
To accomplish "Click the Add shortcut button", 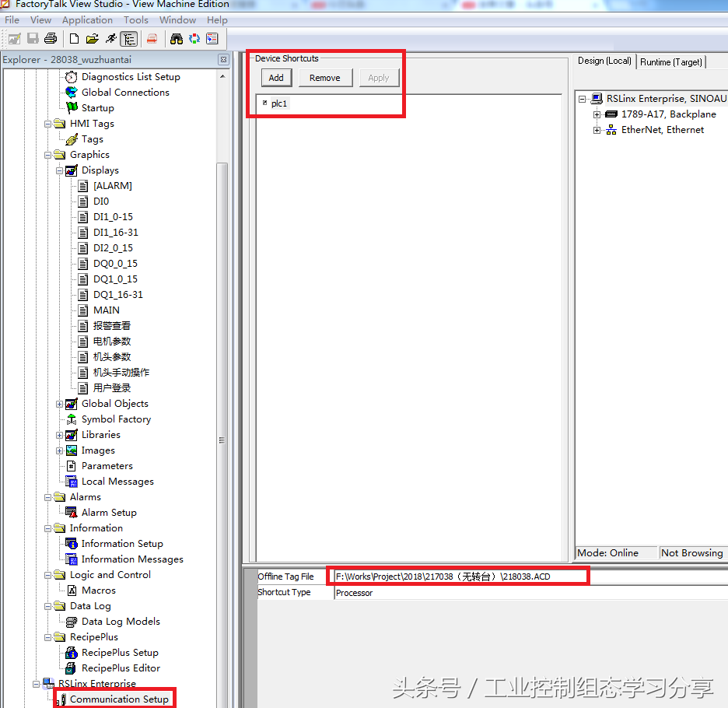I will point(276,78).
